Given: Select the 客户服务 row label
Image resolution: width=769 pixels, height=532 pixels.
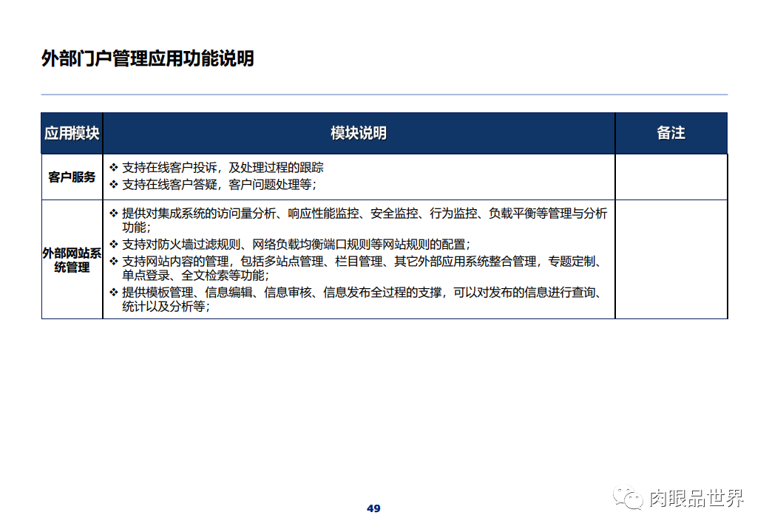Looking at the screenshot, I should click(x=72, y=176).
